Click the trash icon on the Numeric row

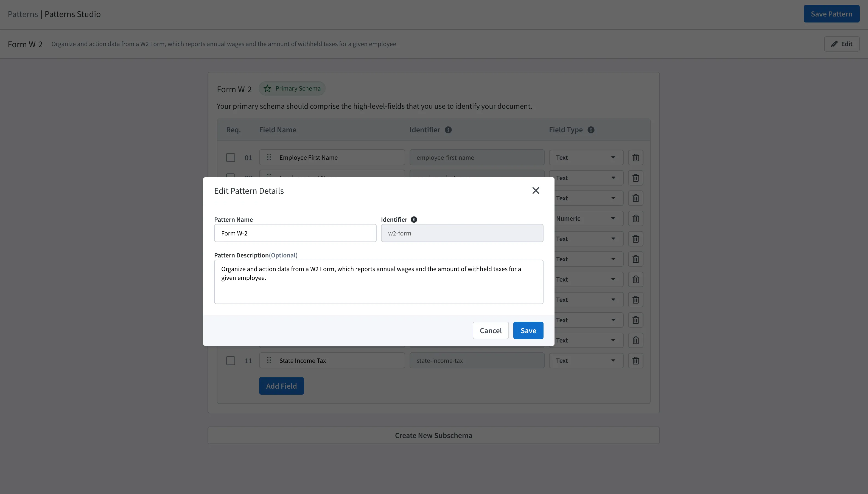coord(635,218)
